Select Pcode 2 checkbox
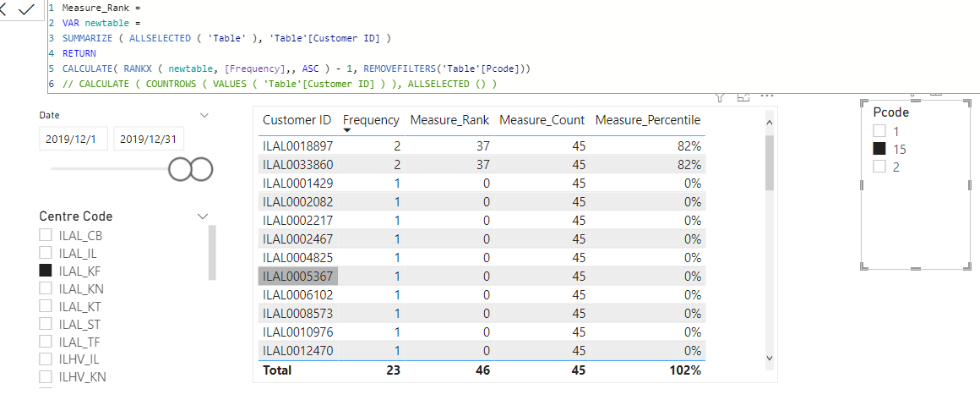980x411 pixels. pyautogui.click(x=879, y=167)
